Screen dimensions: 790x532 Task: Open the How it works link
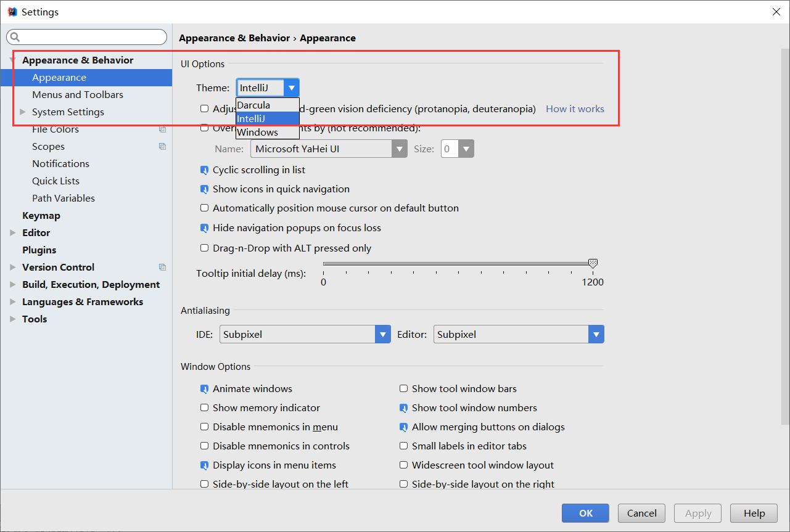click(x=575, y=109)
